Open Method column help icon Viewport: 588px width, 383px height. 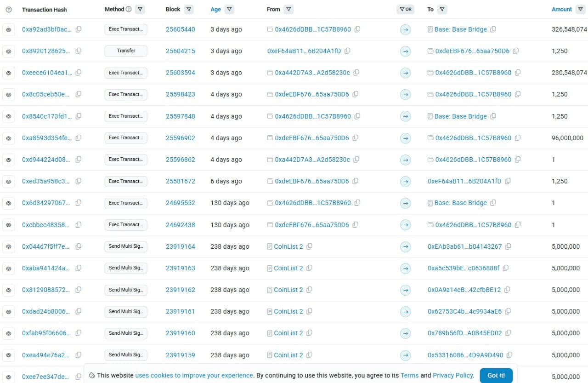(129, 9)
